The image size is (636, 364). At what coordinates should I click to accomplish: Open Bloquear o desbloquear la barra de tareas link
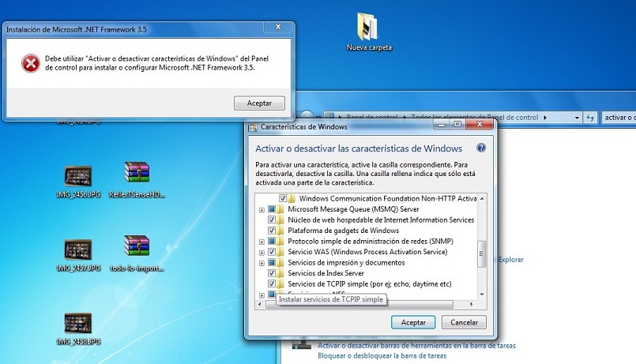(x=382, y=356)
